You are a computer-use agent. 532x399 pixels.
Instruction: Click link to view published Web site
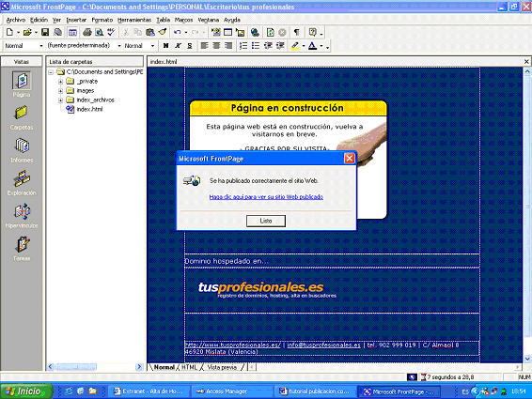click(266, 197)
